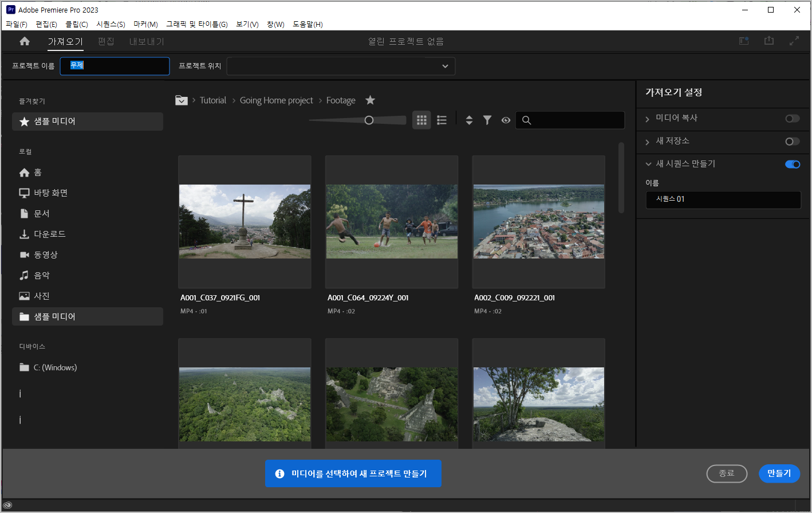
Task: Select aerial town clip A002_C009_092221_001
Action: coord(538,222)
